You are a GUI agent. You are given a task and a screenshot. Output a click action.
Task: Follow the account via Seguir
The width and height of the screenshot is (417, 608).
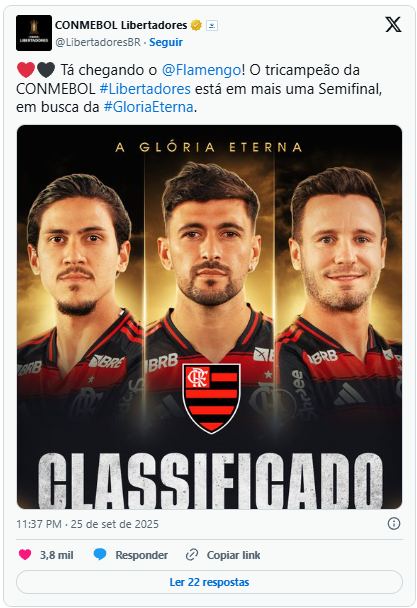click(x=166, y=42)
